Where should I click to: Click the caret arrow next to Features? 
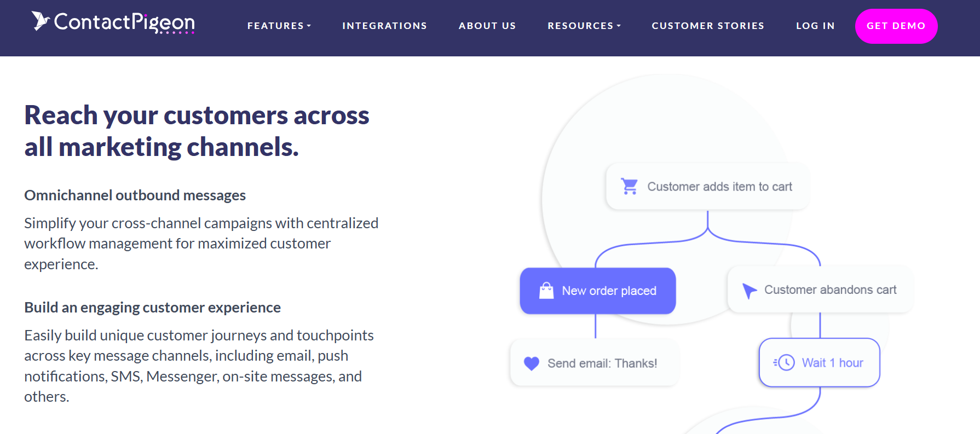click(x=309, y=26)
